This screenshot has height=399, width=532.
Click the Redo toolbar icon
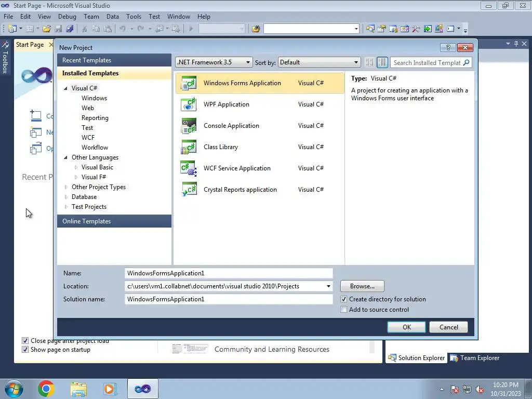tap(140, 29)
